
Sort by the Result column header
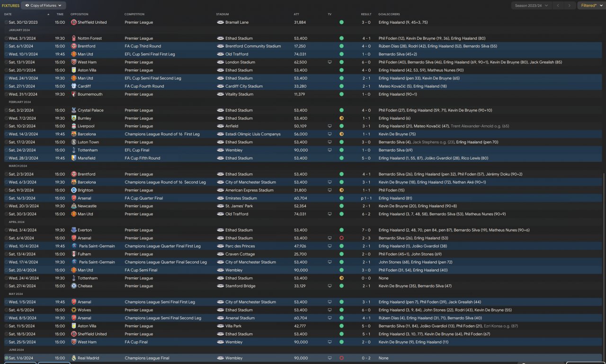tap(366, 14)
